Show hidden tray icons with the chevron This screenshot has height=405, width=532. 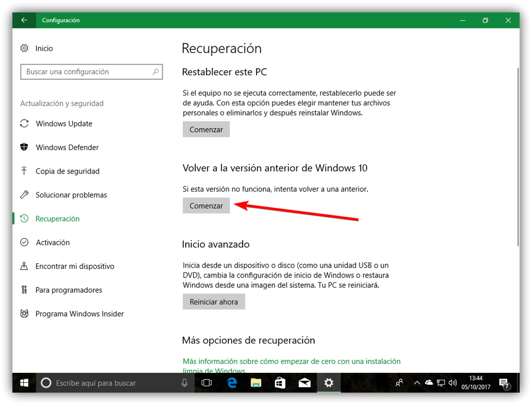point(417,383)
